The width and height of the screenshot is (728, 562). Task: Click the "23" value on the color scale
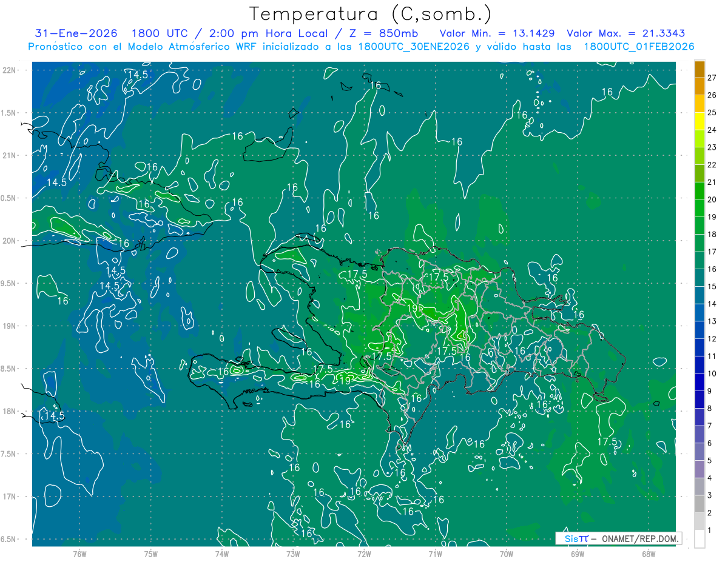tap(712, 147)
